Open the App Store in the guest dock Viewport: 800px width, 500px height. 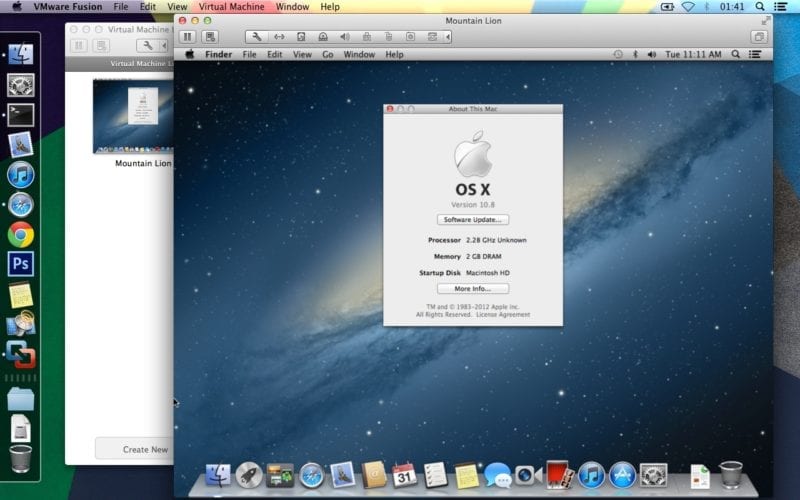click(622, 475)
